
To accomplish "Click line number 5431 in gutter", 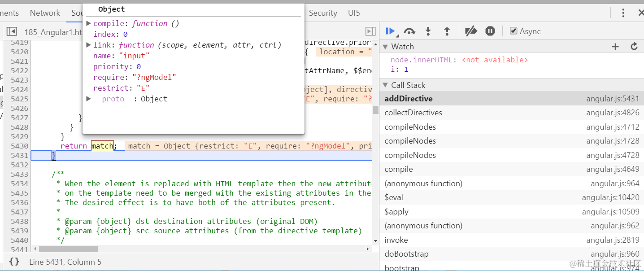I will click(x=19, y=155).
